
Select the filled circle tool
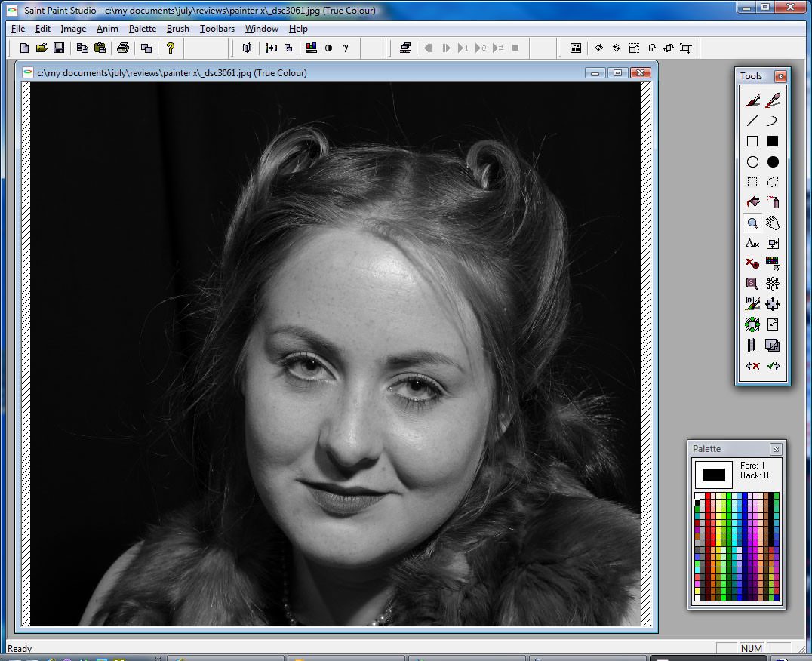(x=772, y=161)
